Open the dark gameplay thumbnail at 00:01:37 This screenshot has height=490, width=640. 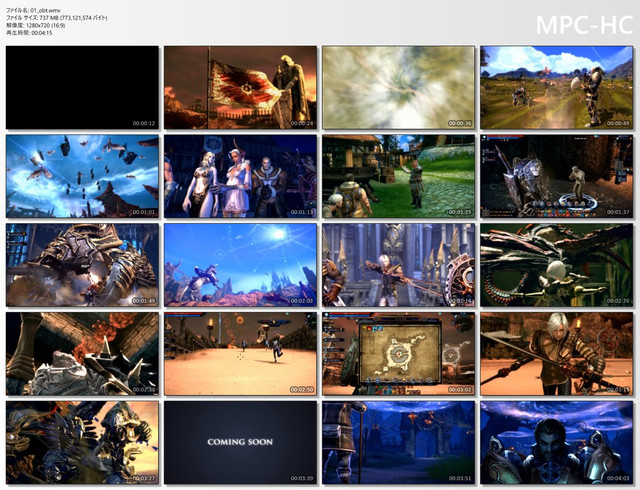(557, 176)
